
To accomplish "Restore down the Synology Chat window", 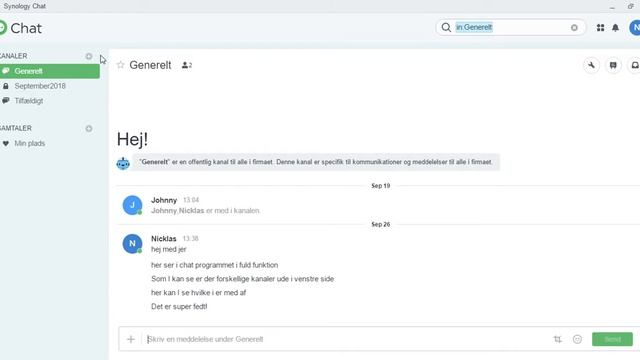I will [x=631, y=7].
